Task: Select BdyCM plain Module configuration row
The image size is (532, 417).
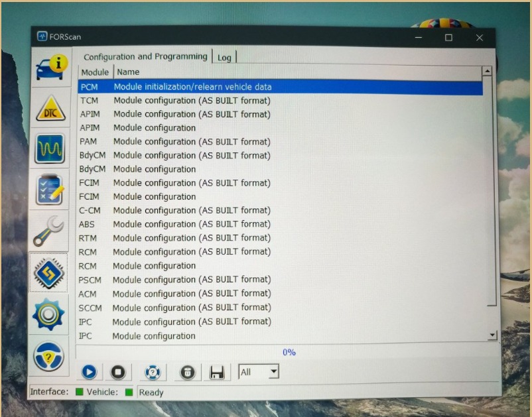Action: (280, 169)
